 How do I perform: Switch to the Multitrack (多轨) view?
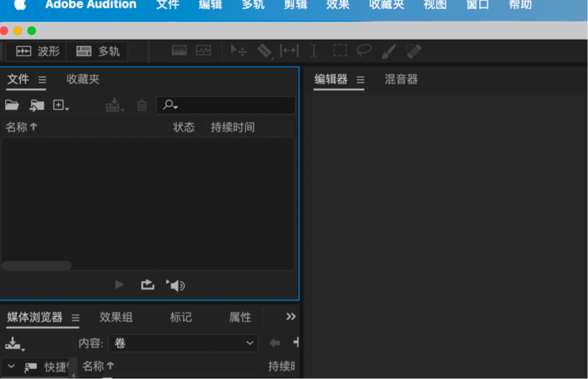pyautogui.click(x=97, y=51)
